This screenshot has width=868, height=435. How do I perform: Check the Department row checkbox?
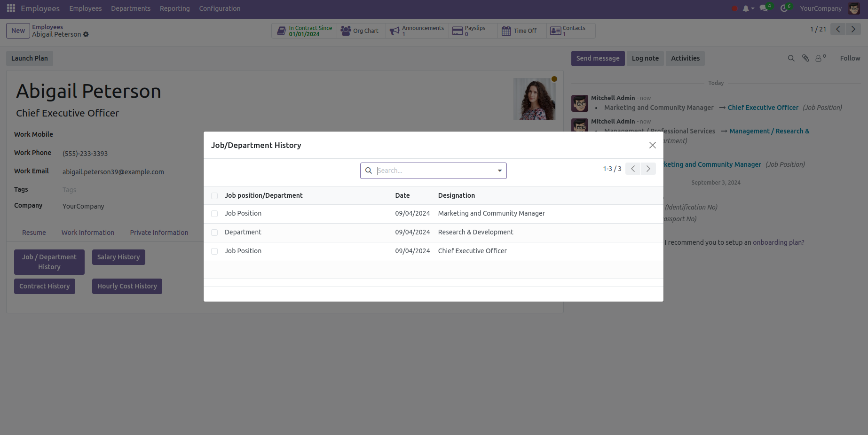pyautogui.click(x=214, y=233)
